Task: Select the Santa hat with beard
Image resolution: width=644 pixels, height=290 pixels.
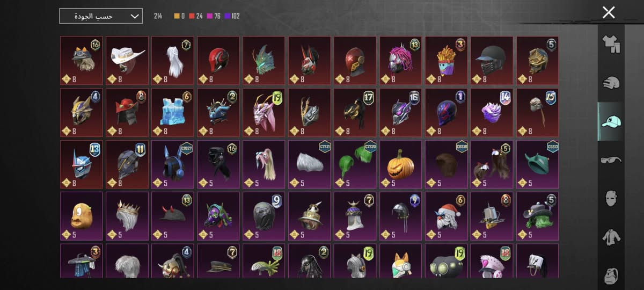Action: click(447, 216)
